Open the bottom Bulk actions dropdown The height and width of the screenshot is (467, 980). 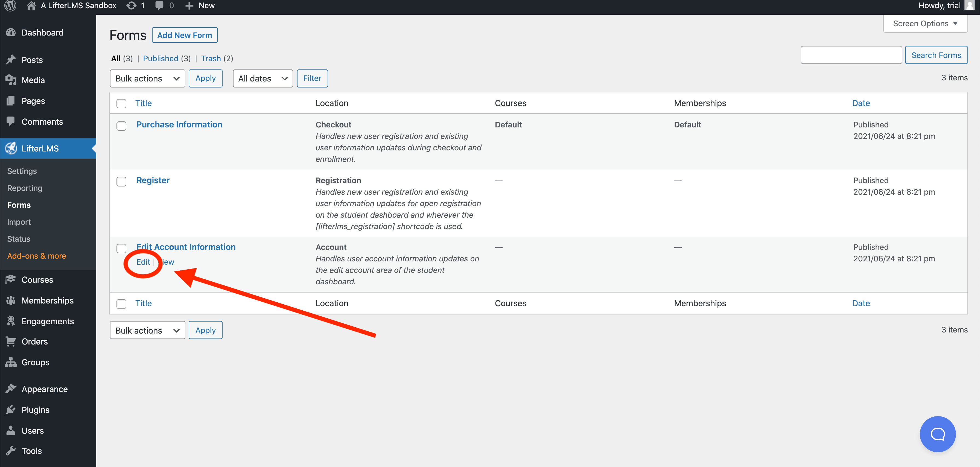(x=147, y=330)
